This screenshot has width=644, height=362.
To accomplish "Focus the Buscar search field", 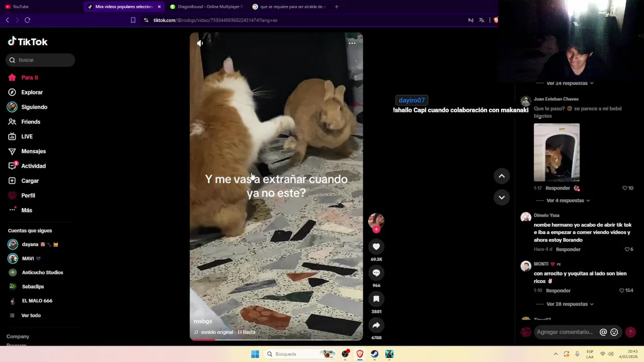I will coord(40,60).
